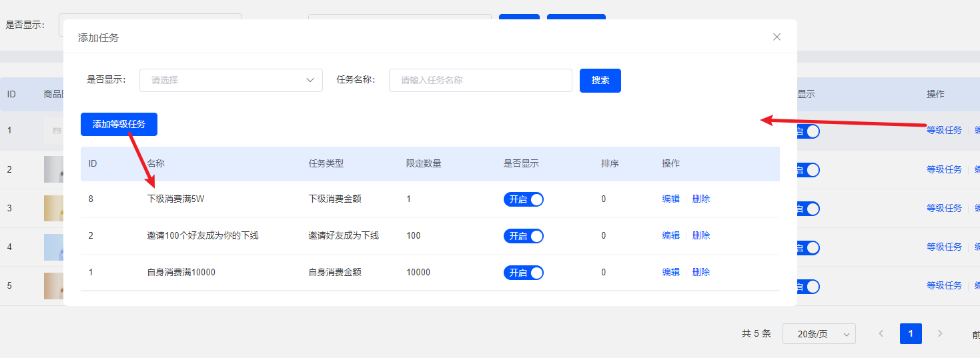Open 等级任务 link for background row 3
980x358 pixels.
944,208
